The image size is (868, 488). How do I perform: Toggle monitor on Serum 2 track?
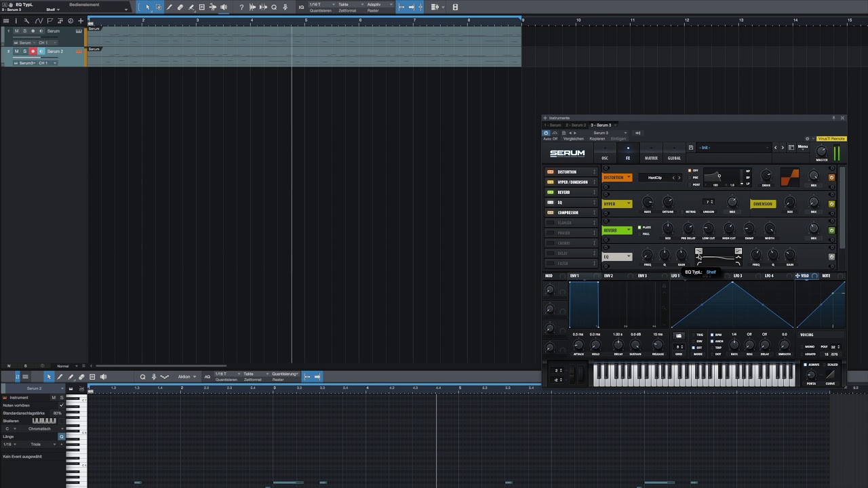click(41, 52)
